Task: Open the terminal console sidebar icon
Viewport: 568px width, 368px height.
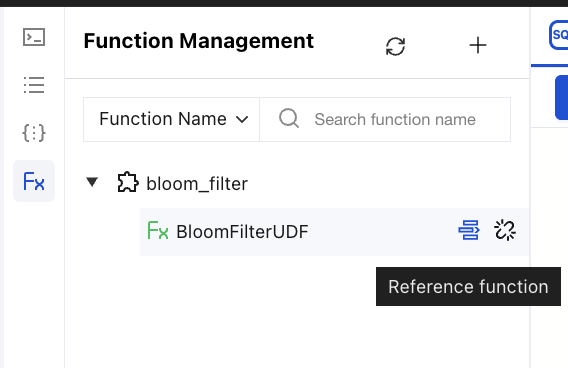Action: click(x=34, y=37)
